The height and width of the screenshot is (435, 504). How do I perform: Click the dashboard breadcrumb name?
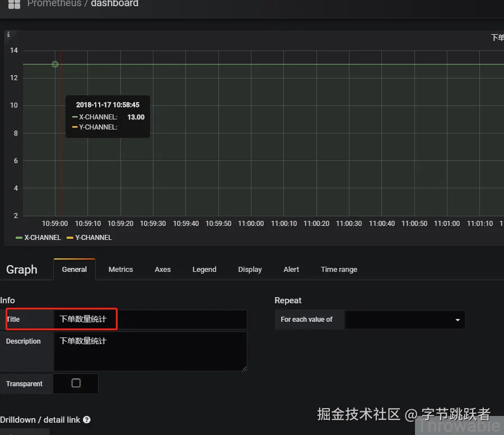[114, 3]
